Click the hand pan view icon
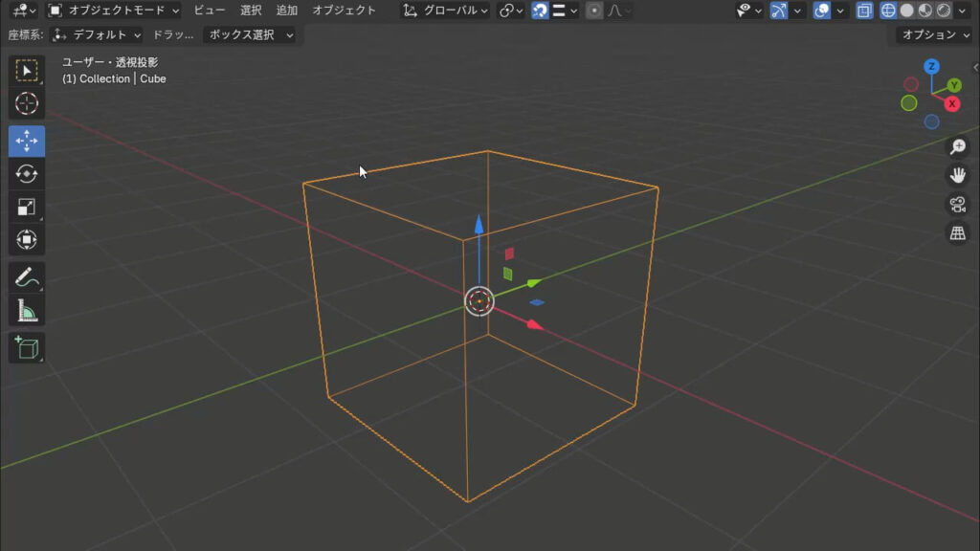This screenshot has height=551, width=980. click(957, 176)
